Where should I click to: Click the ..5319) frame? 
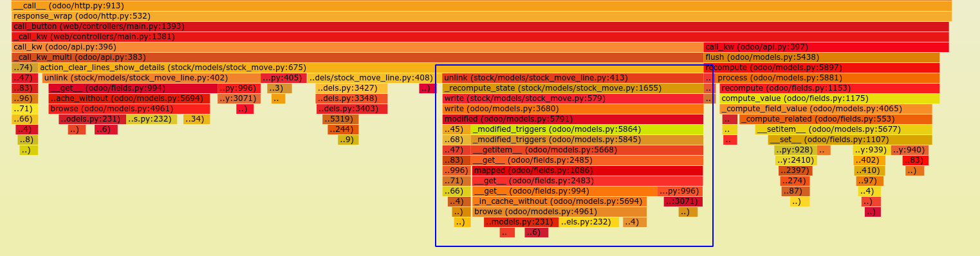pyautogui.click(x=340, y=119)
